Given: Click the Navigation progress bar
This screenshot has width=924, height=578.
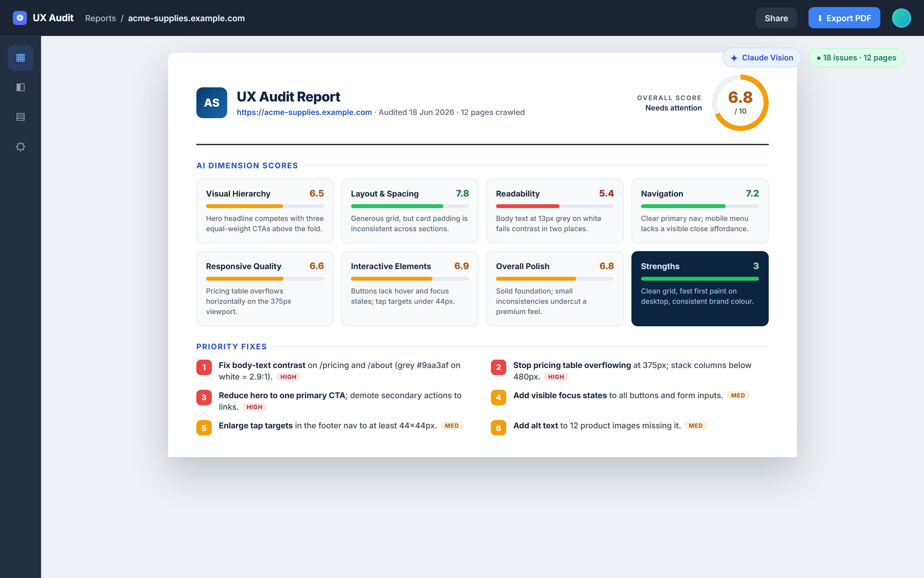Looking at the screenshot, I should point(700,206).
